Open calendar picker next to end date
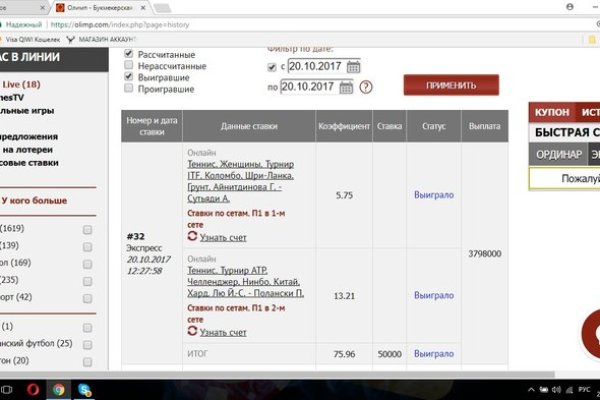Viewport: 600px width, 400px height. (346, 87)
